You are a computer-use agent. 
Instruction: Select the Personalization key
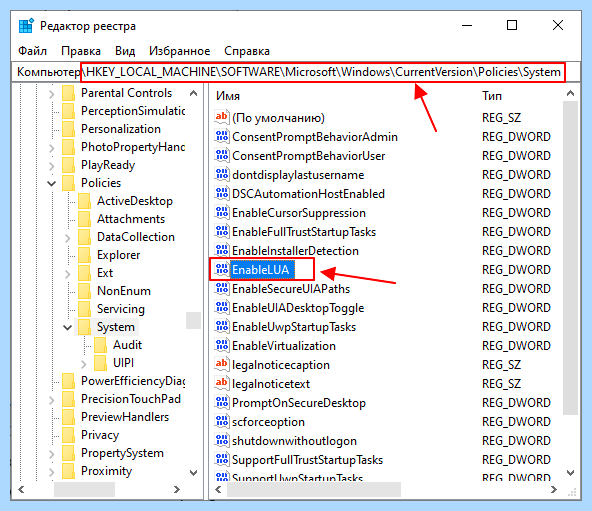click(121, 129)
